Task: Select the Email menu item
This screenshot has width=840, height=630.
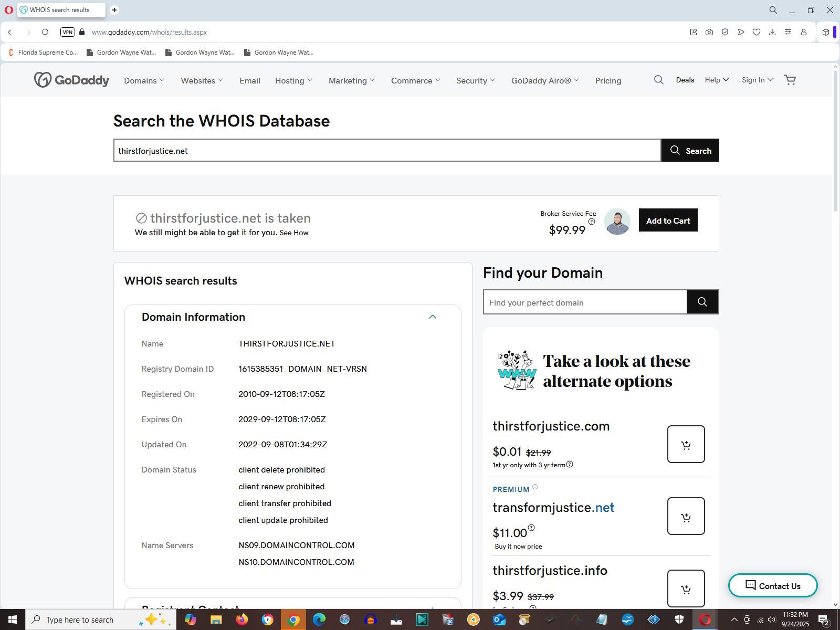Action: [249, 80]
